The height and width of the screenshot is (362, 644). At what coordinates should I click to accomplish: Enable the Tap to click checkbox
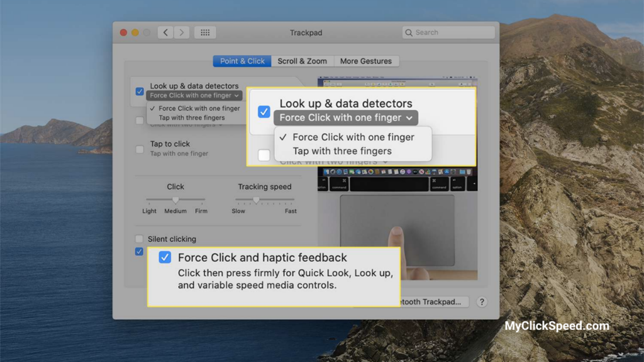click(x=140, y=149)
